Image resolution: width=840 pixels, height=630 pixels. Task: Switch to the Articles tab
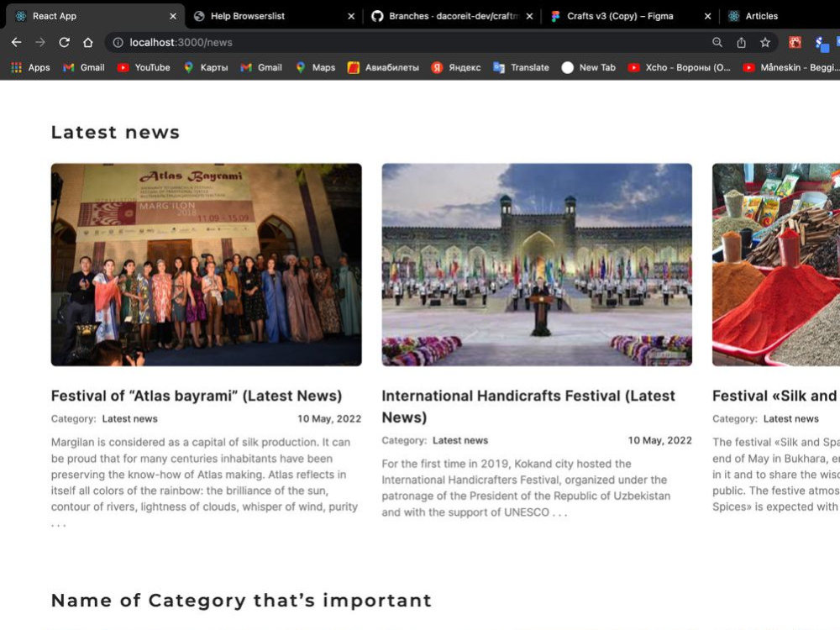point(781,16)
